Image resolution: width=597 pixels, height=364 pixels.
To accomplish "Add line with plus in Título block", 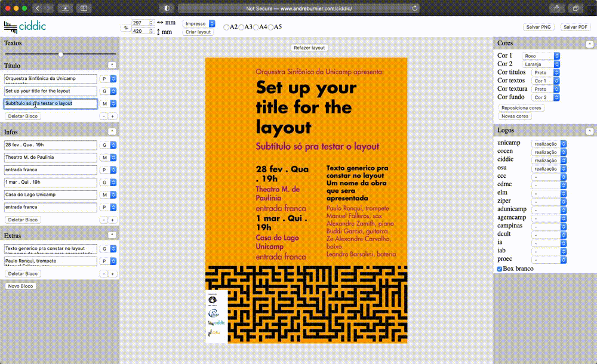I will click(113, 116).
